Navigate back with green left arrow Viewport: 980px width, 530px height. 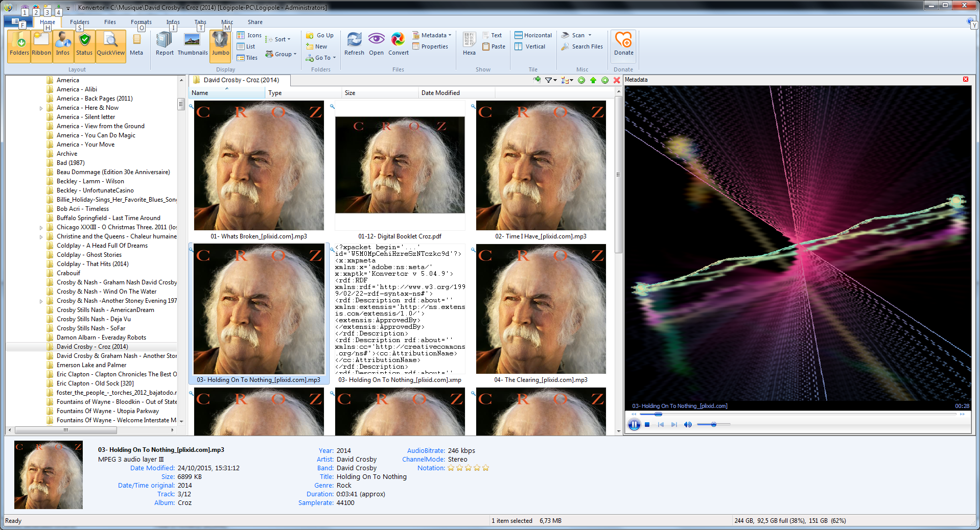click(581, 80)
